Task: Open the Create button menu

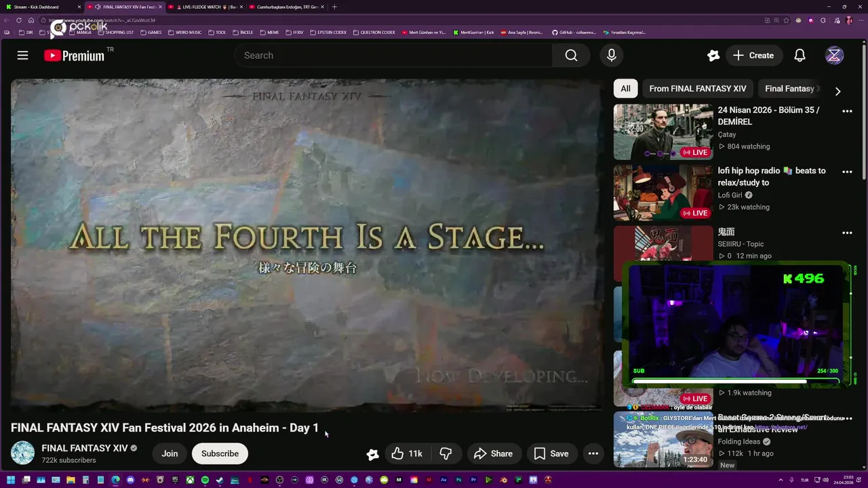Action: (x=753, y=56)
